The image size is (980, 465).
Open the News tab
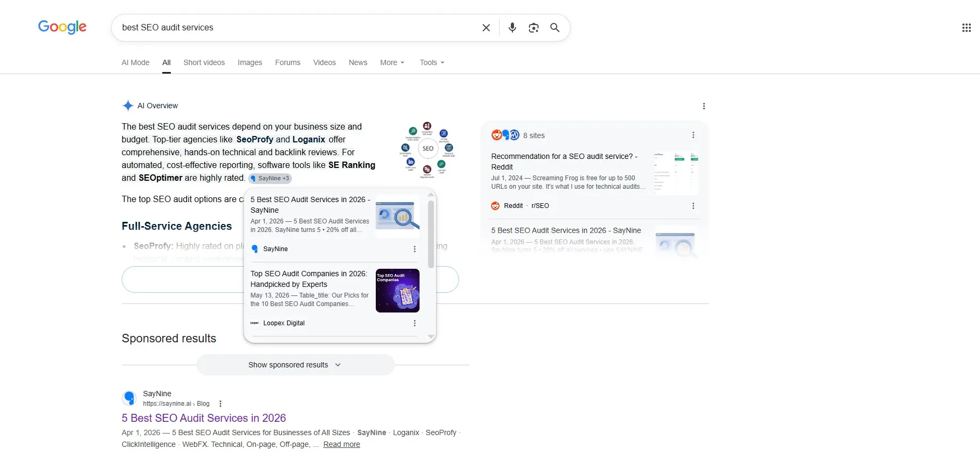pos(358,62)
